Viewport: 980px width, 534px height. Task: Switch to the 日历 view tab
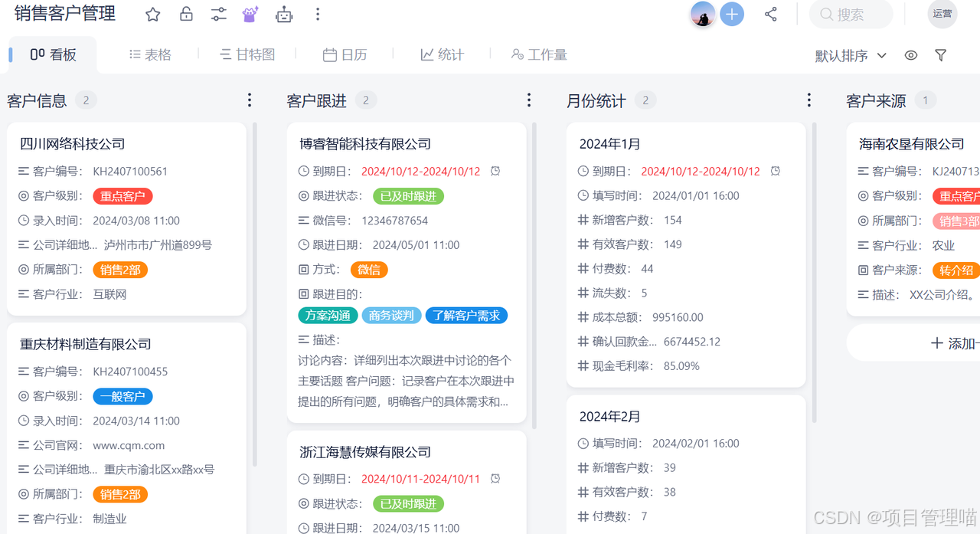[x=345, y=54]
